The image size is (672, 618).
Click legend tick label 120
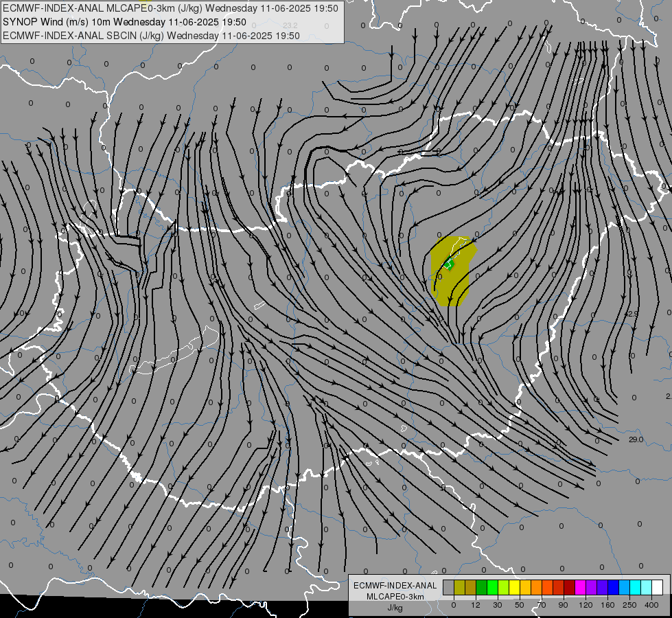586,605
